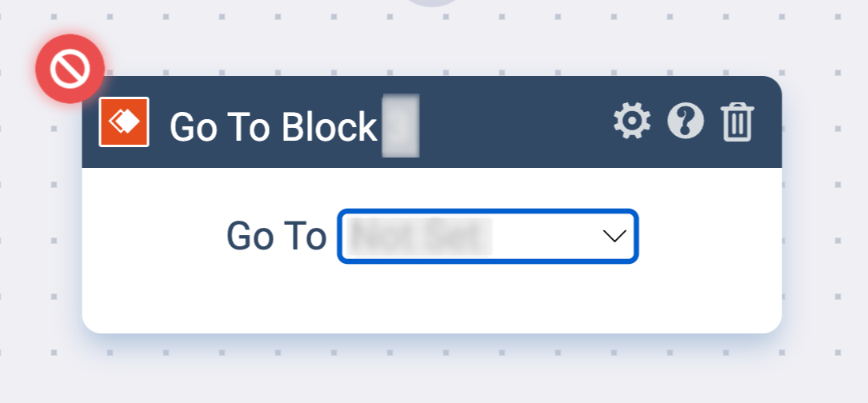Click the dark blue block header bar
Screen dimensions: 868x403
coord(432,122)
